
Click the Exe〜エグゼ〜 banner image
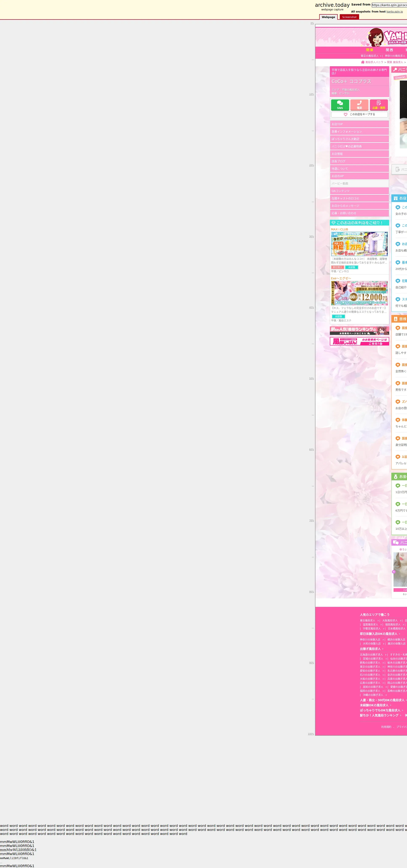359,293
